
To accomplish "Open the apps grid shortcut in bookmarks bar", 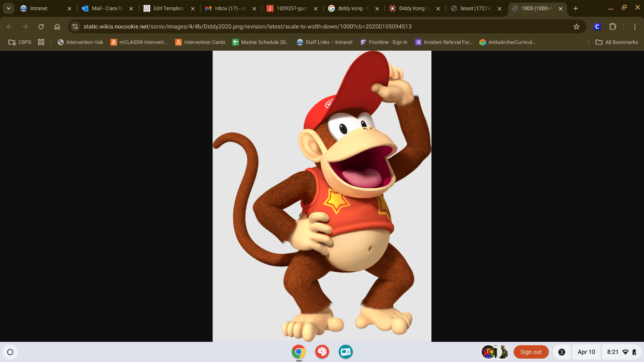I will 41,42.
